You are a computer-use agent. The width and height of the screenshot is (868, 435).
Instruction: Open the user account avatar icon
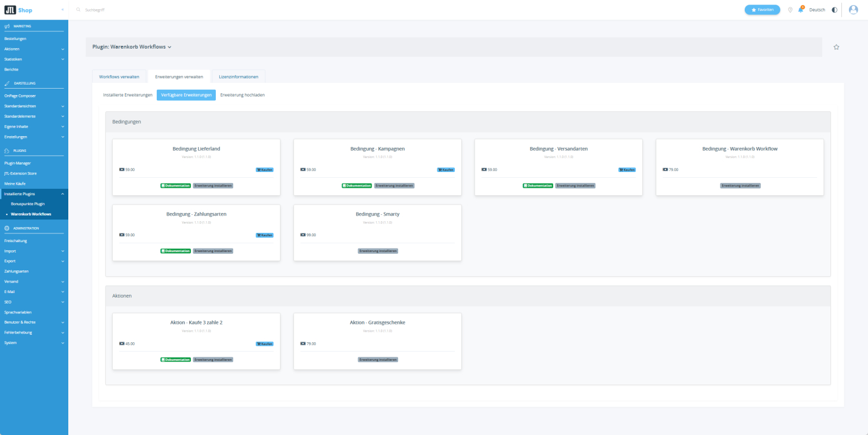point(853,10)
